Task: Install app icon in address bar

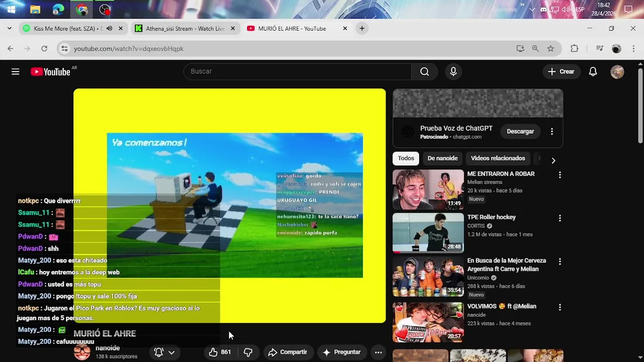Action: click(x=520, y=49)
